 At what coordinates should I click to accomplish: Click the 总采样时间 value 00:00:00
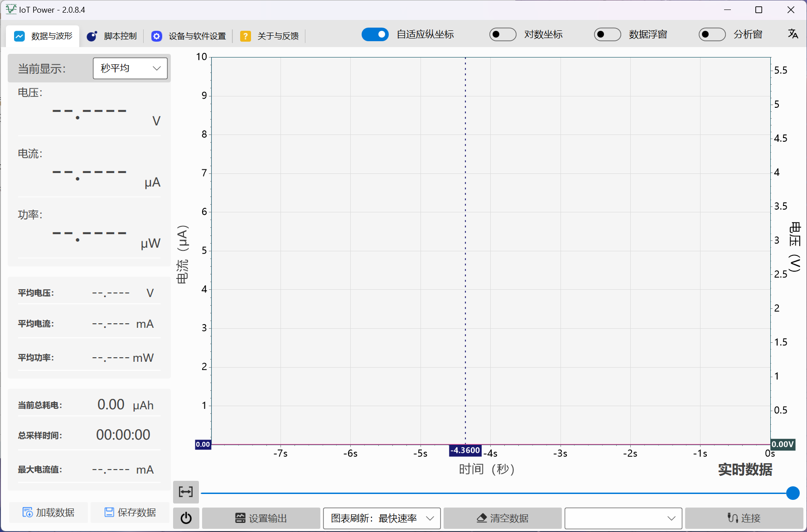tap(123, 435)
